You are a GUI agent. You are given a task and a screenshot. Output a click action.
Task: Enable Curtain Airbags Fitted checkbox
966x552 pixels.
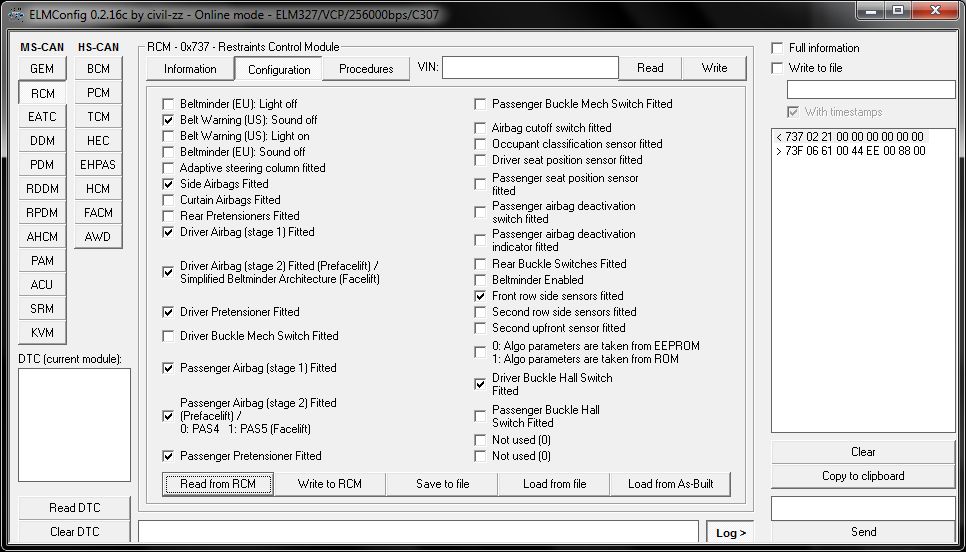click(x=168, y=200)
